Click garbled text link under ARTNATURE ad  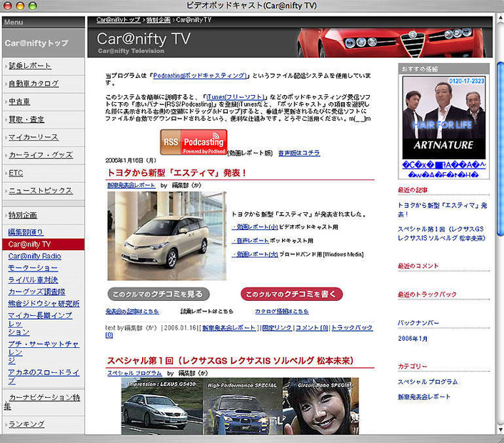[x=444, y=170]
